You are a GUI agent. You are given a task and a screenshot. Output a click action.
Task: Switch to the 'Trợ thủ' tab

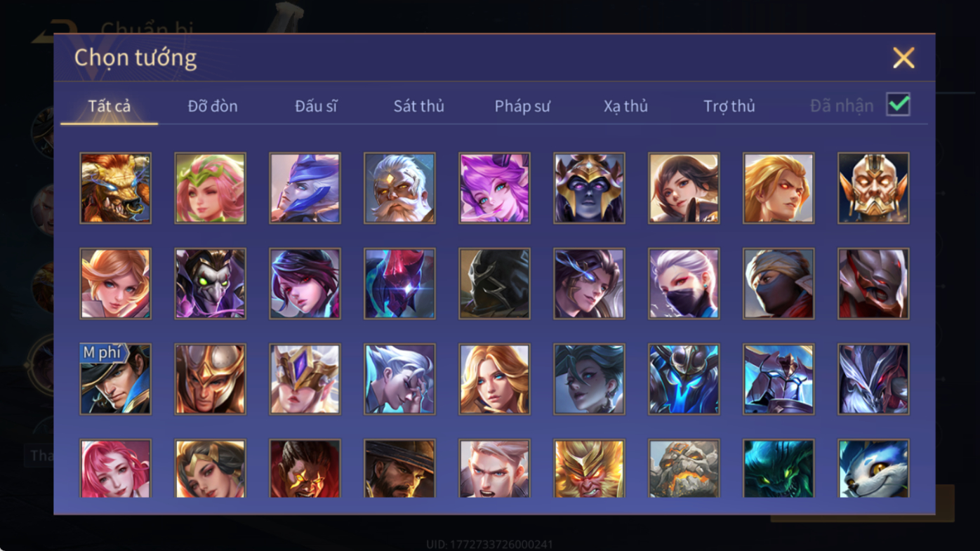coord(729,106)
